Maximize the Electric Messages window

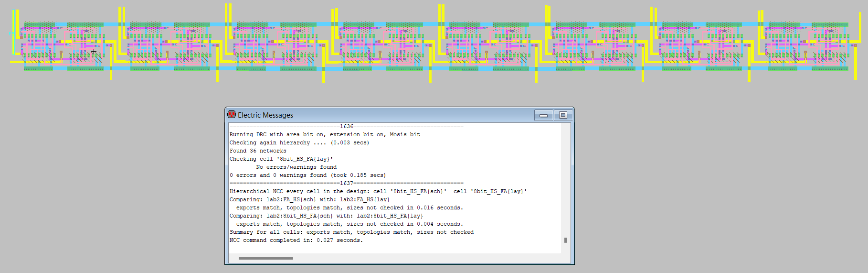click(563, 115)
